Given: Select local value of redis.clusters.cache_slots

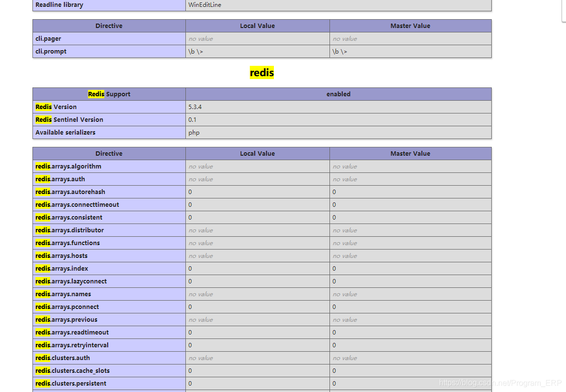Looking at the screenshot, I should click(190, 371).
